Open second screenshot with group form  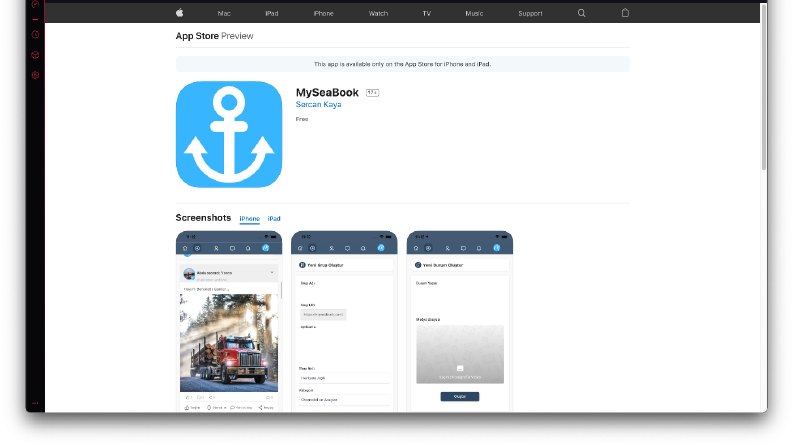(344, 322)
